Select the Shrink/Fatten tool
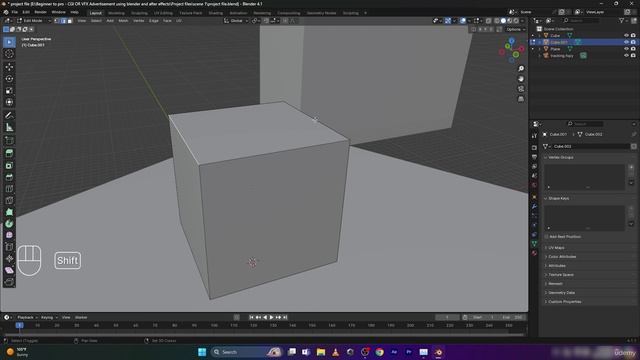Screen dimensions: 640x360 [9, 258]
